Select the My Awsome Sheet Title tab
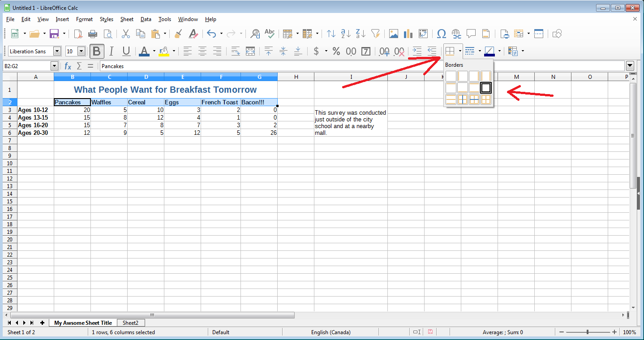This screenshot has width=644, height=340. [83, 323]
